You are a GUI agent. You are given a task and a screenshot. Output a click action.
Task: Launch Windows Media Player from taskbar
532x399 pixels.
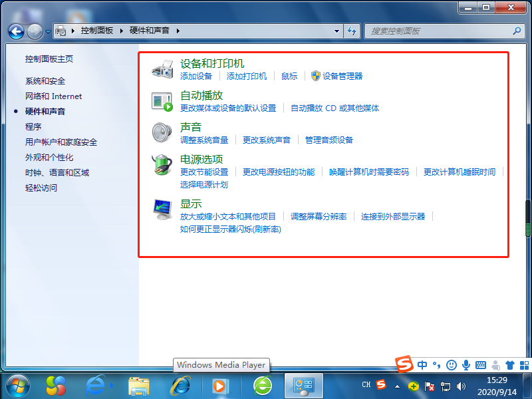[220, 385]
